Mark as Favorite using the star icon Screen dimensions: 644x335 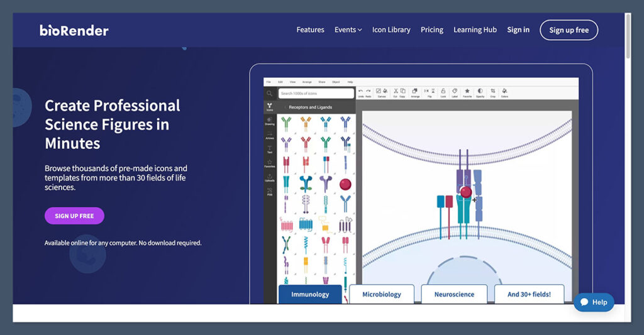[x=467, y=91]
